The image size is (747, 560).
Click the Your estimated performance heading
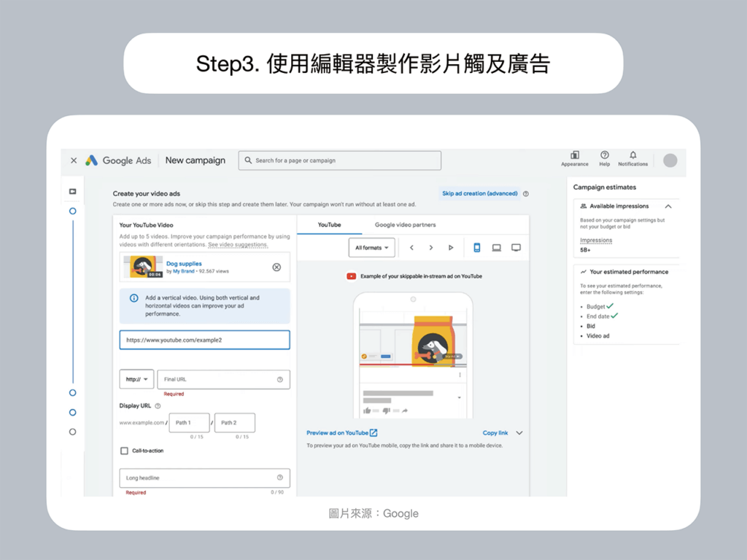click(x=629, y=272)
